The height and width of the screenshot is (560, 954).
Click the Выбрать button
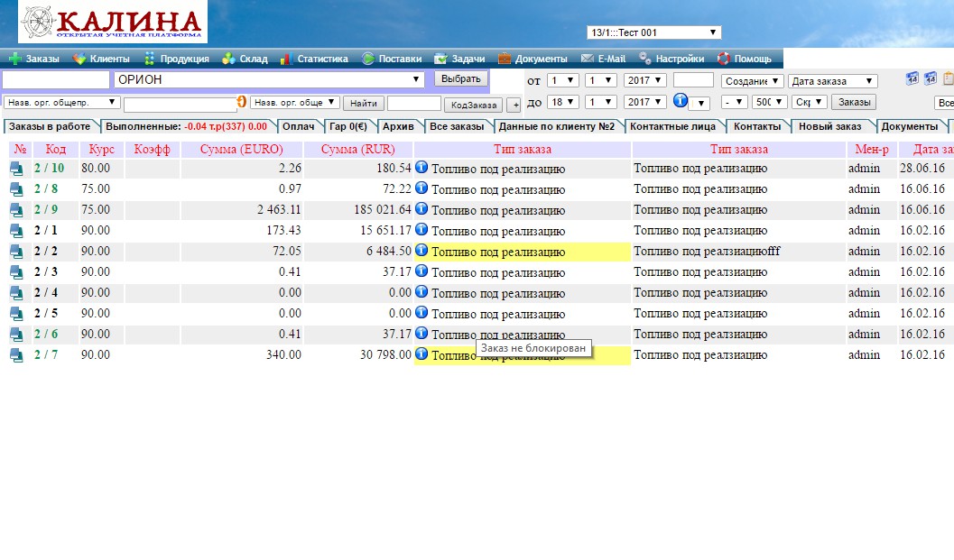tap(460, 78)
